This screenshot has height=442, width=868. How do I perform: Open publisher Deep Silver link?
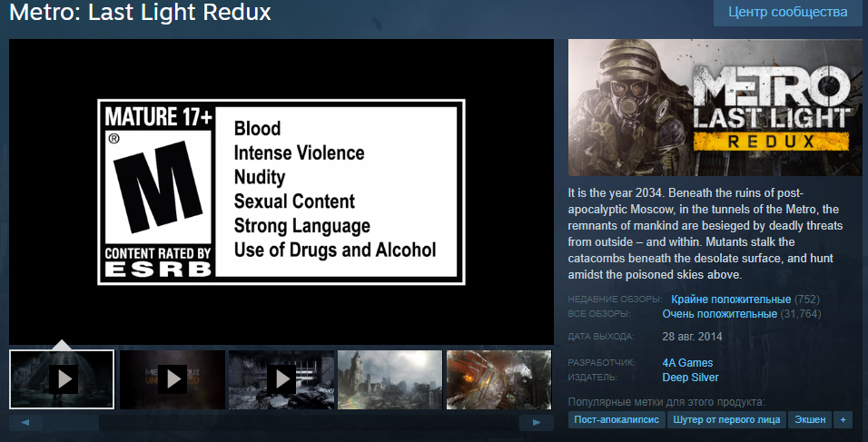click(690, 378)
